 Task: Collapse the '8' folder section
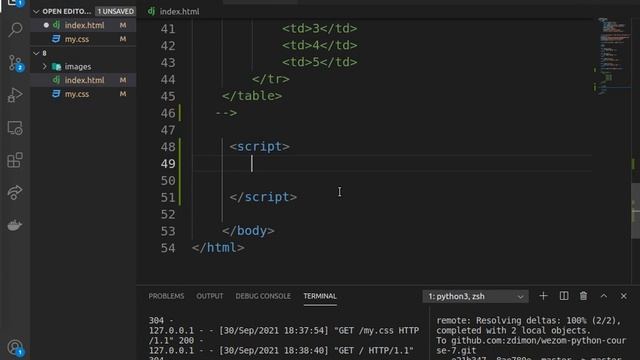click(36, 53)
